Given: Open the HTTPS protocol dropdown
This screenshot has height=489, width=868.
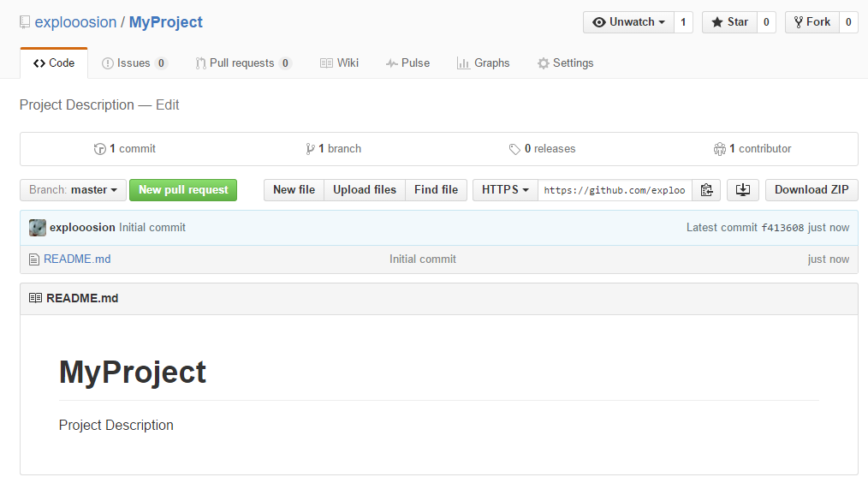Looking at the screenshot, I should (505, 190).
